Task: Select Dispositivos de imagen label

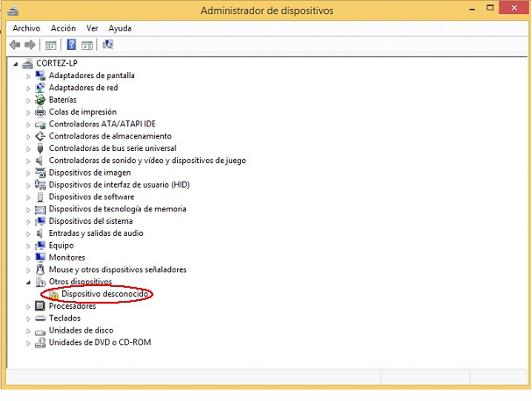Action: click(x=89, y=173)
